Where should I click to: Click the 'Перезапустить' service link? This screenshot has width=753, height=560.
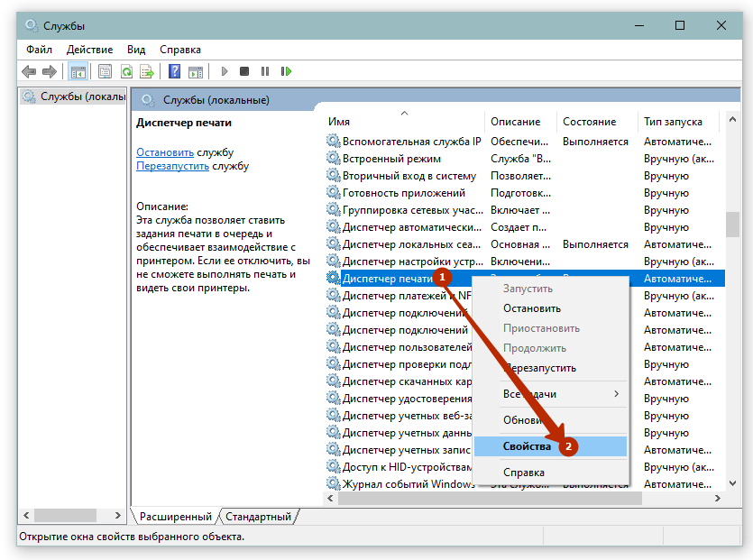click(172, 166)
